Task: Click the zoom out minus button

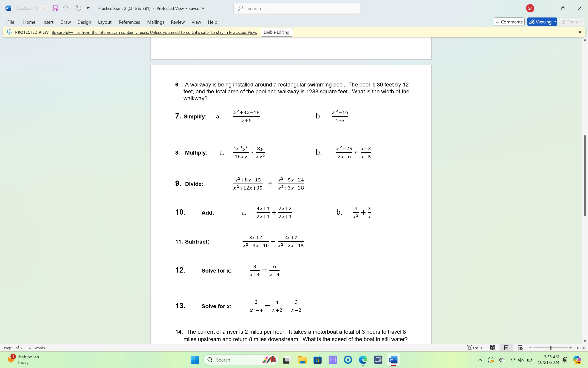Action: (530, 348)
